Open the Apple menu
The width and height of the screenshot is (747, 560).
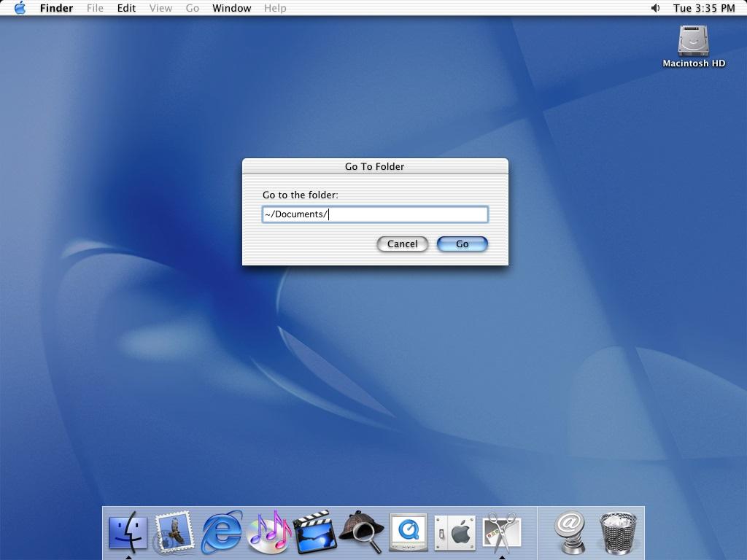tap(20, 8)
